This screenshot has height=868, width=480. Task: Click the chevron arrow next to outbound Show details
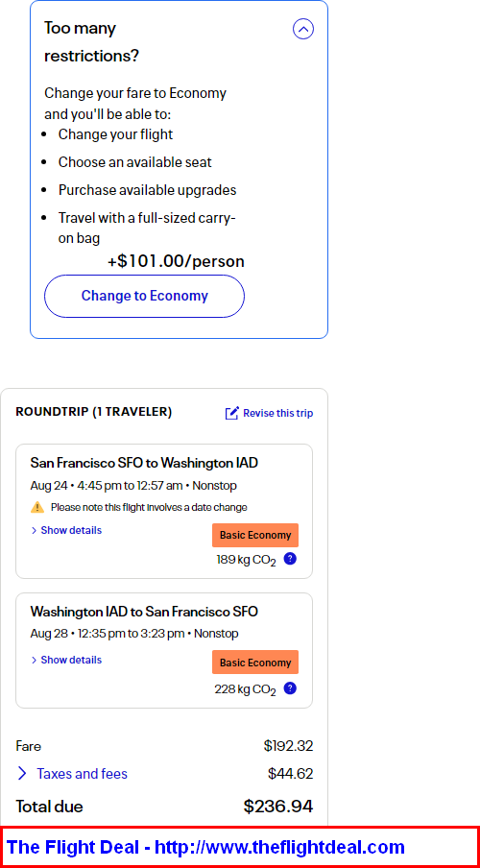pyautogui.click(x=34, y=530)
